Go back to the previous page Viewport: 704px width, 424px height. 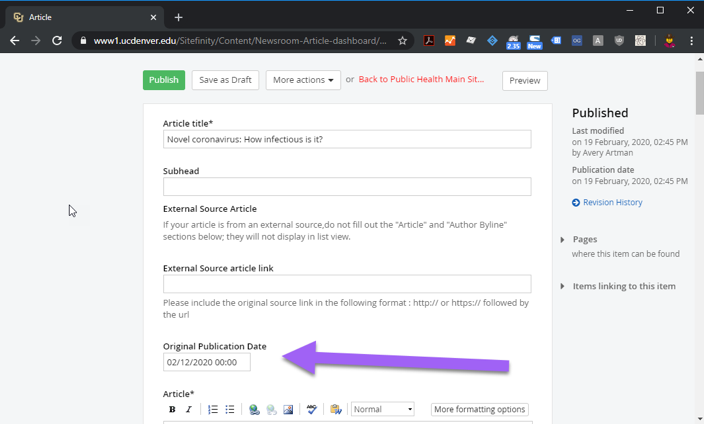click(x=14, y=41)
